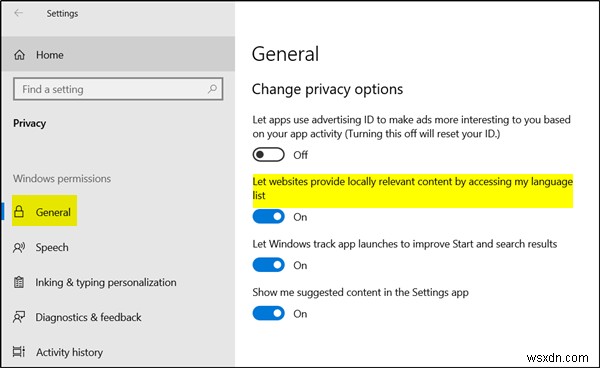Click the Windows permissions label

click(x=62, y=179)
